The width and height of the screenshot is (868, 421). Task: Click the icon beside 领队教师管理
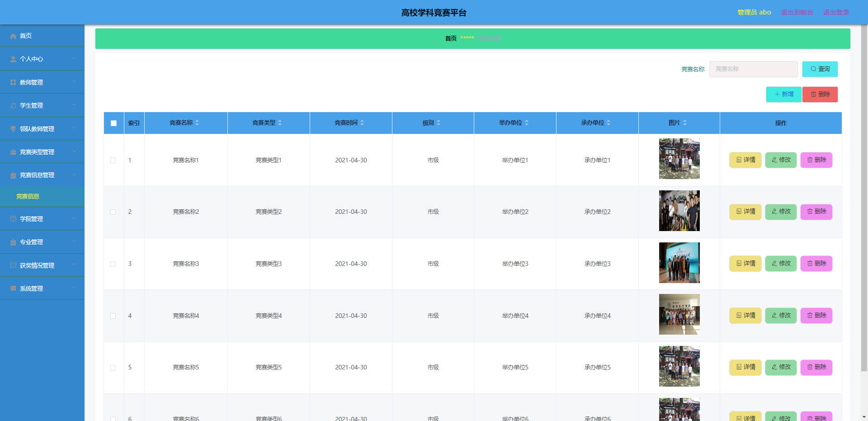pyautogui.click(x=13, y=129)
